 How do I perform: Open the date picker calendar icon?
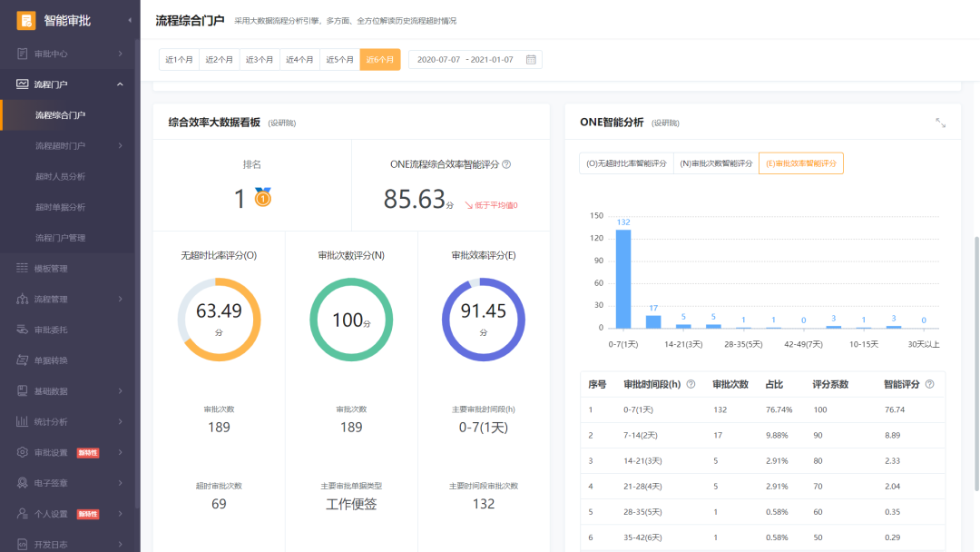click(531, 59)
